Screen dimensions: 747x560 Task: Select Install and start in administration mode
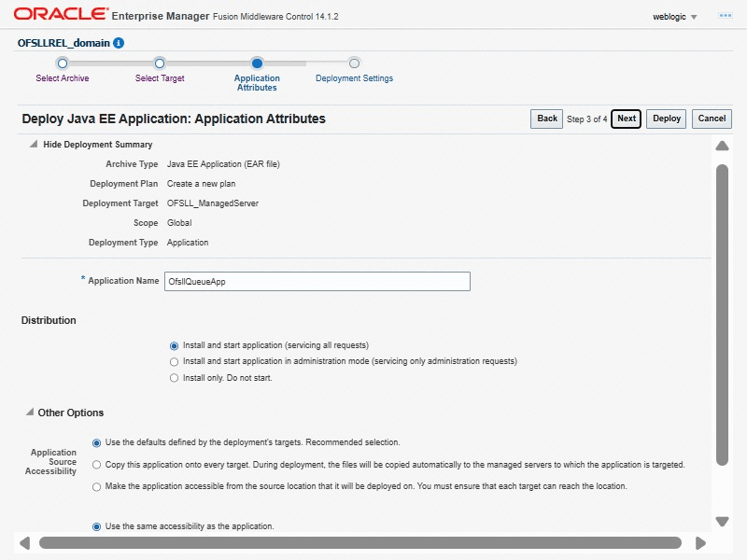[174, 362]
